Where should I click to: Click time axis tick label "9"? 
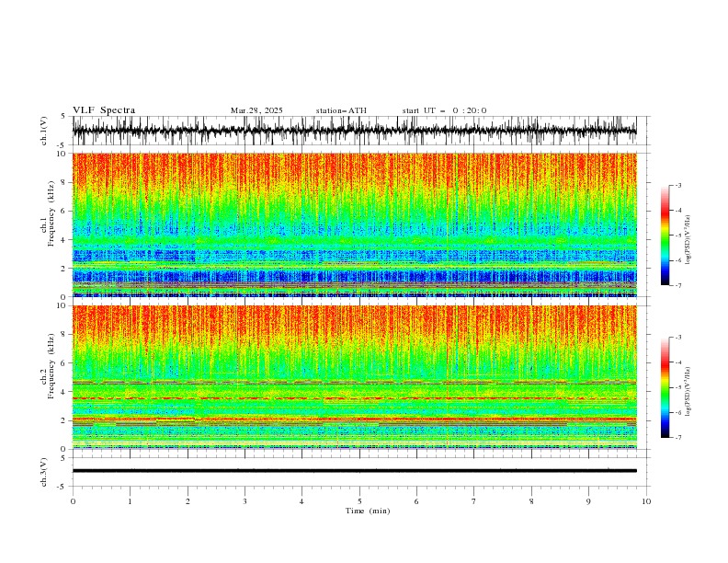click(x=588, y=501)
